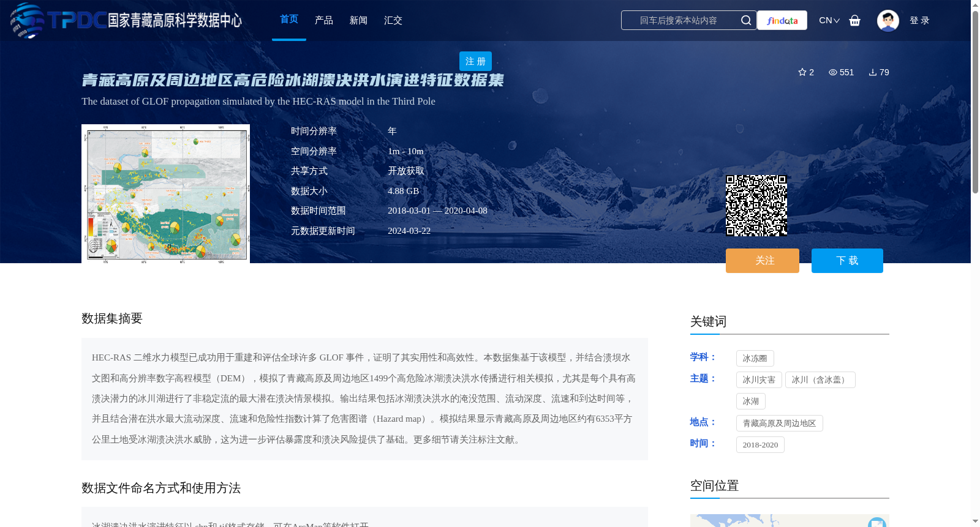Click the English dataset subtitle
Image resolution: width=980 pixels, height=527 pixels.
pos(258,101)
